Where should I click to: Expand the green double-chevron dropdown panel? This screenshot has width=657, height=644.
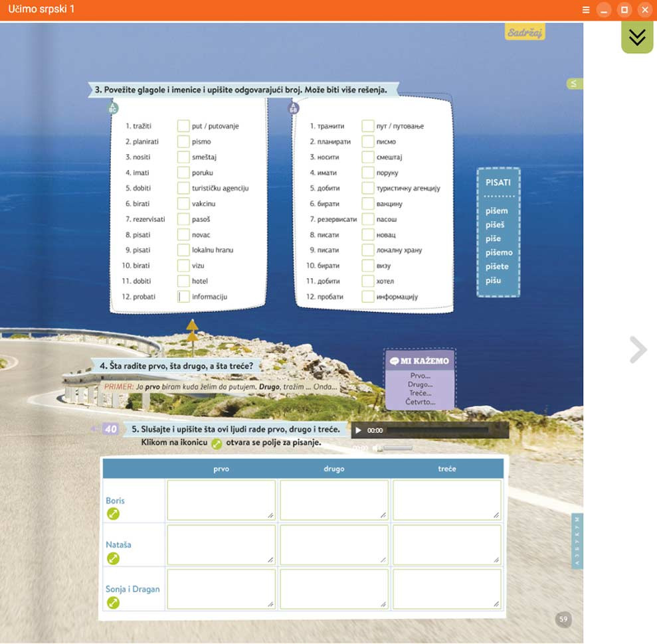pos(636,38)
